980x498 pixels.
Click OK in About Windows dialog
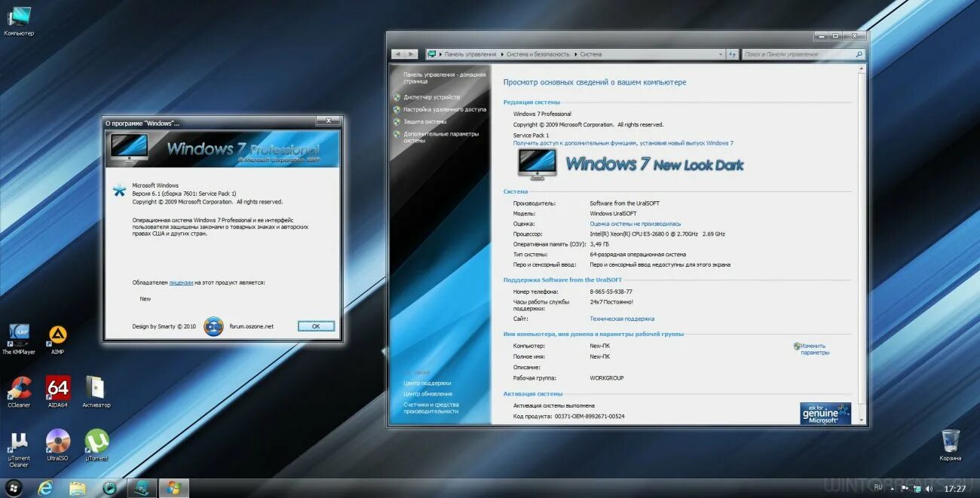pos(316,326)
